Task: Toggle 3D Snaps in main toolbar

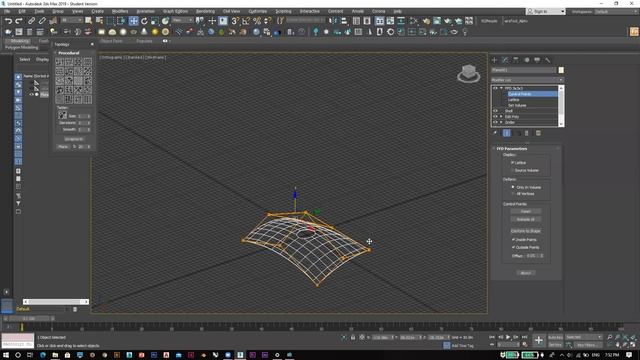Action: pyautogui.click(x=235, y=21)
